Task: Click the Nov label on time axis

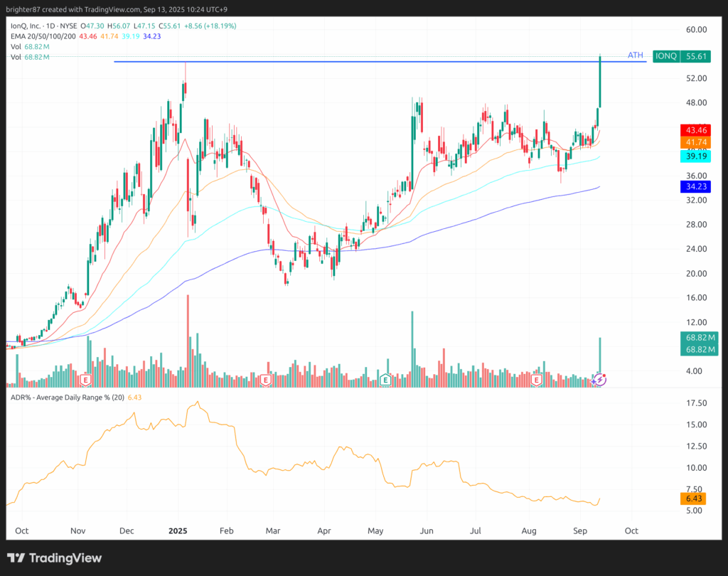Action: 77,530
